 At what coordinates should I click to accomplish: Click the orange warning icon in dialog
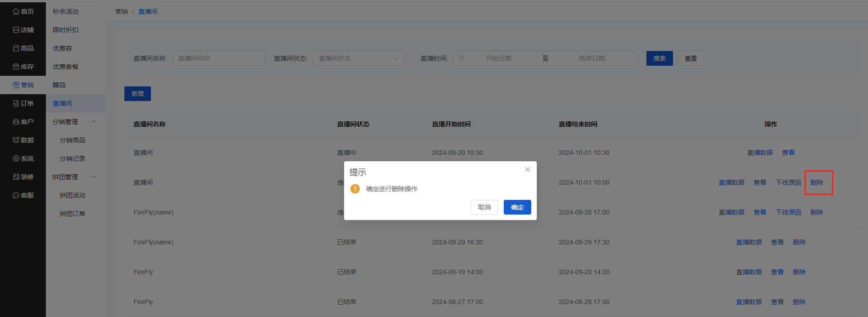[x=355, y=189]
